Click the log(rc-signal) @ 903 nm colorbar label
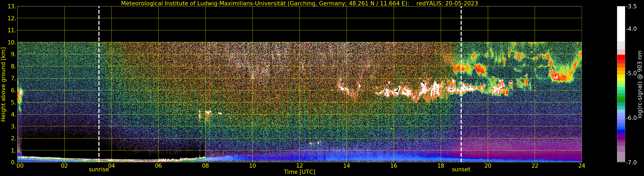644x176 pixels. click(640, 84)
